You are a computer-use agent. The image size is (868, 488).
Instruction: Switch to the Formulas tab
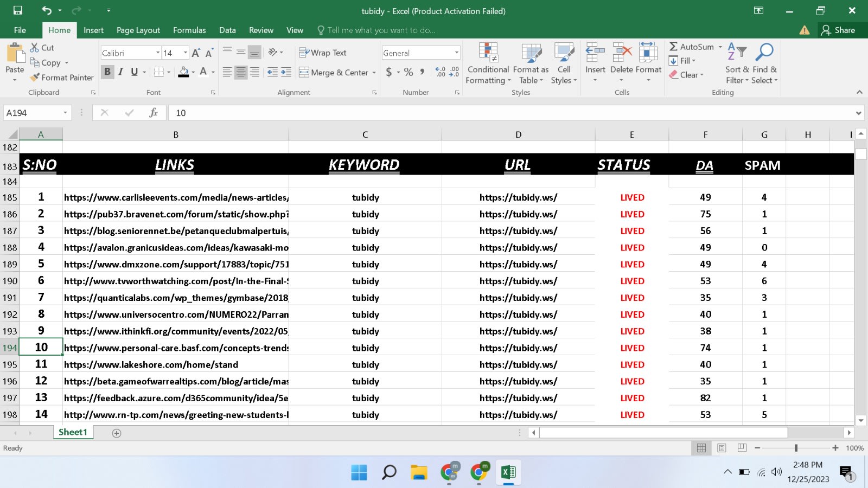tap(189, 30)
